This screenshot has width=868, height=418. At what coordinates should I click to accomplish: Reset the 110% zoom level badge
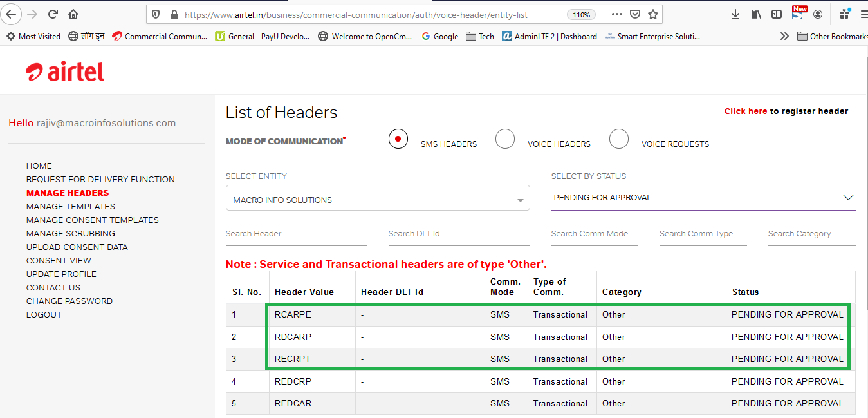click(581, 14)
